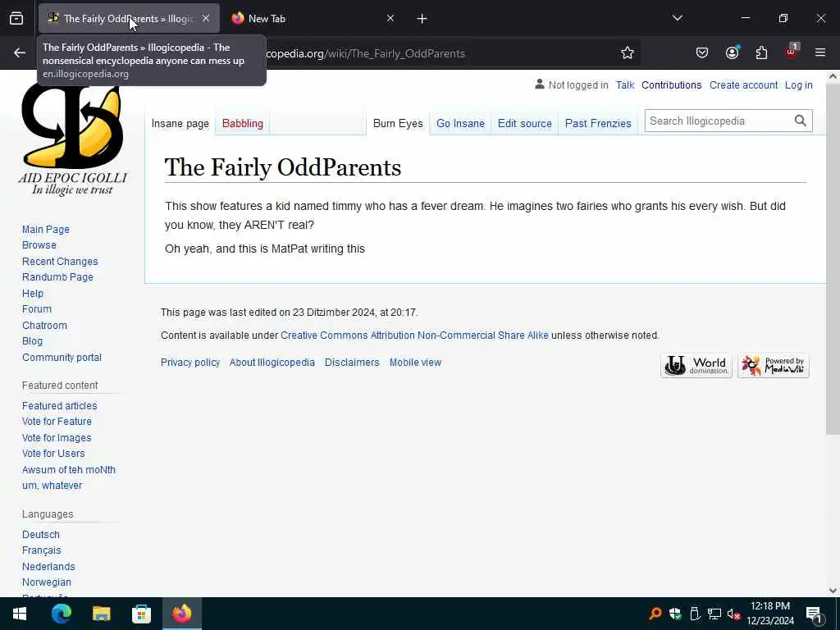Select the Babbling tab

[x=243, y=124]
